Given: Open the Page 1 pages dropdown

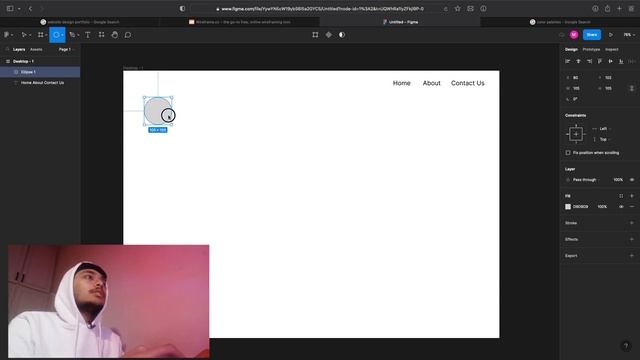Looking at the screenshot, I should tap(66, 49).
